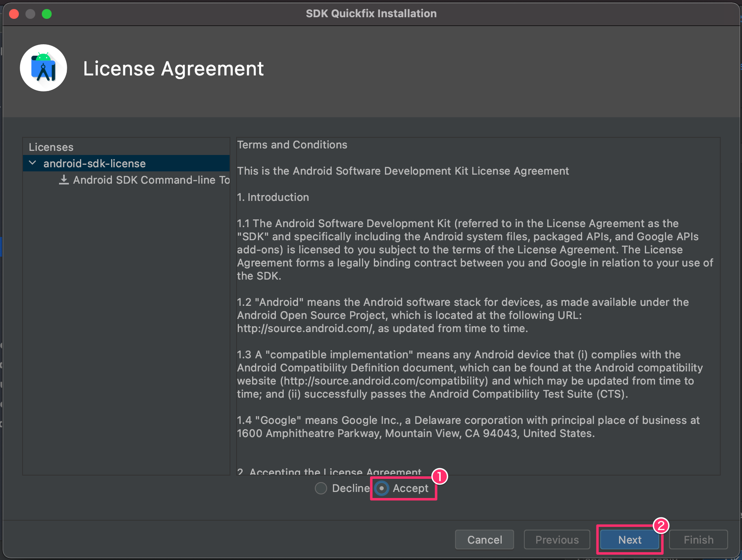Screen dimensions: 742x560
Task: Click the disabled Finish button
Action: 698,540
